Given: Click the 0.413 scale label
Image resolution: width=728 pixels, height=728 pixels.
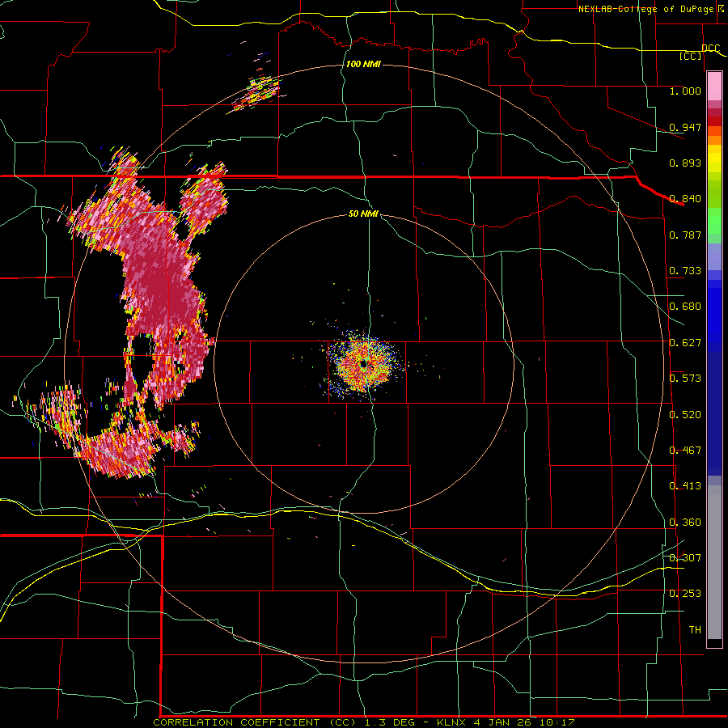Looking at the screenshot, I should tap(685, 486).
